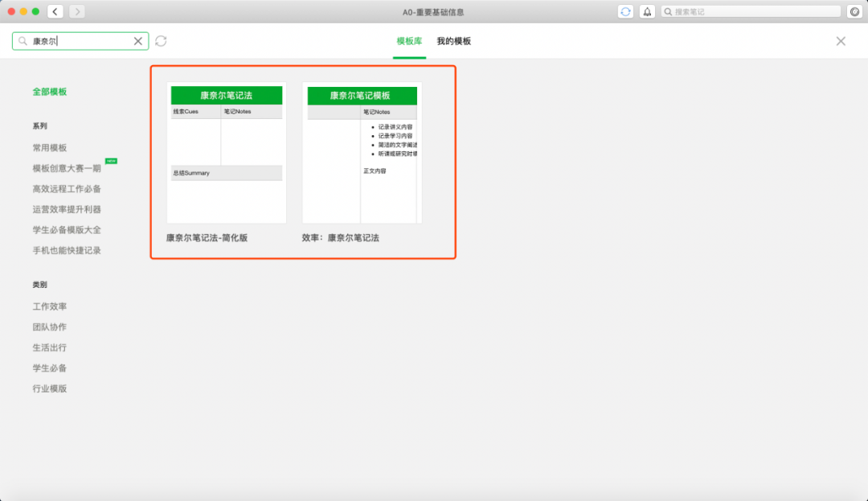The image size is (868, 501).
Task: Click the 搜索笔记 search field
Action: click(751, 11)
